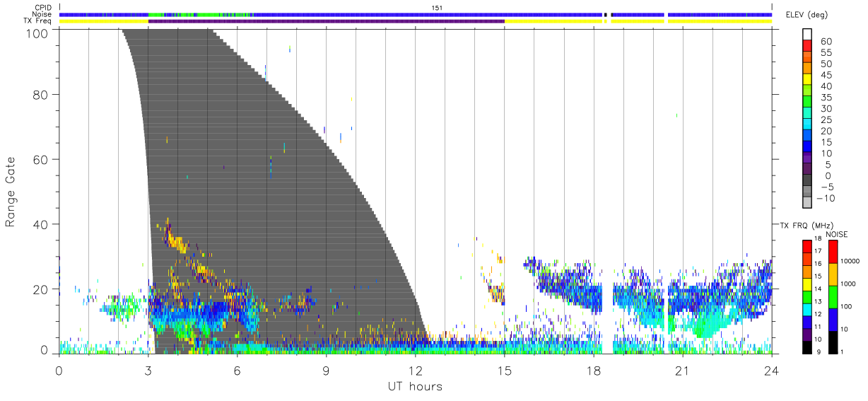Click the x-axis tick label "9"
The width and height of the screenshot is (868, 401).
tap(326, 370)
